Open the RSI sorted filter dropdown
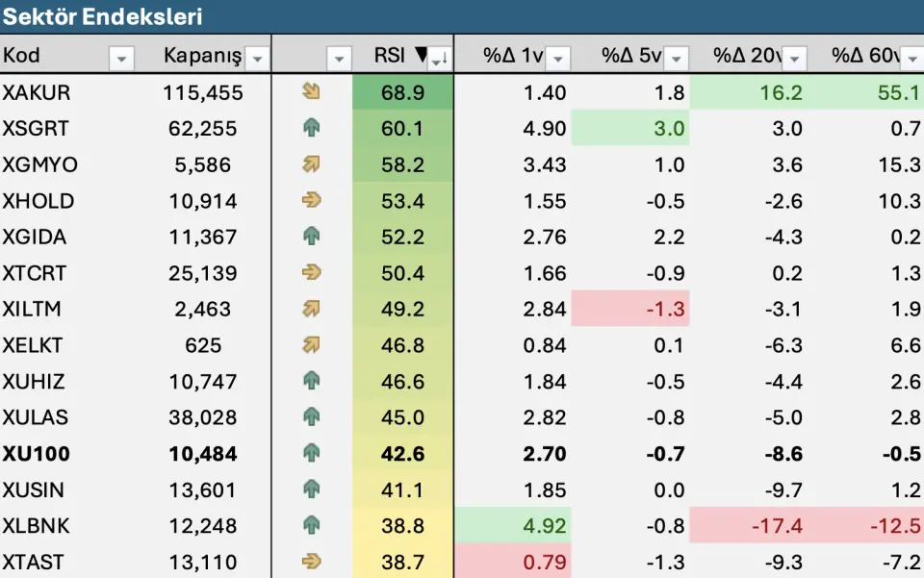The image size is (924, 578). pyautogui.click(x=438, y=59)
